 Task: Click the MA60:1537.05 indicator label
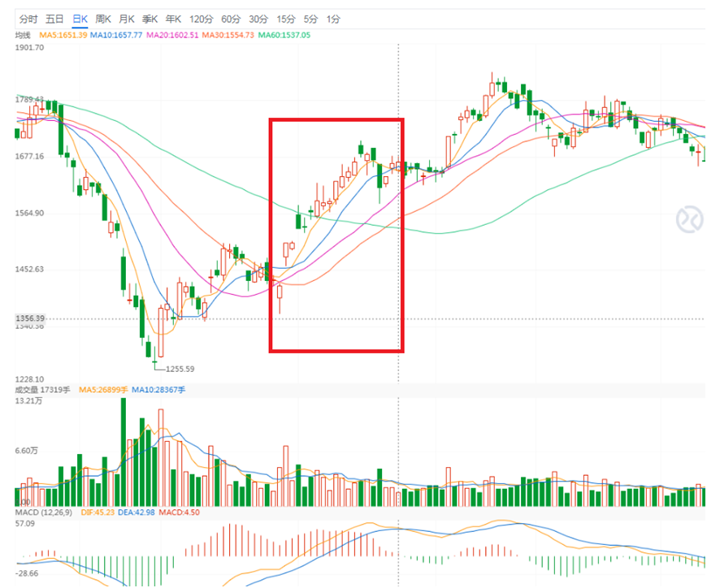pyautogui.click(x=284, y=35)
